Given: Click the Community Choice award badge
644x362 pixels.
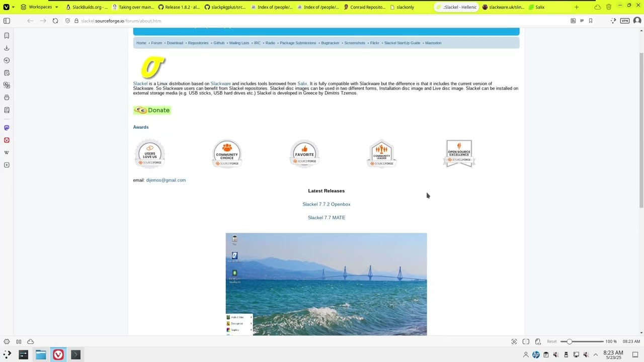Looking at the screenshot, I should click(227, 154).
